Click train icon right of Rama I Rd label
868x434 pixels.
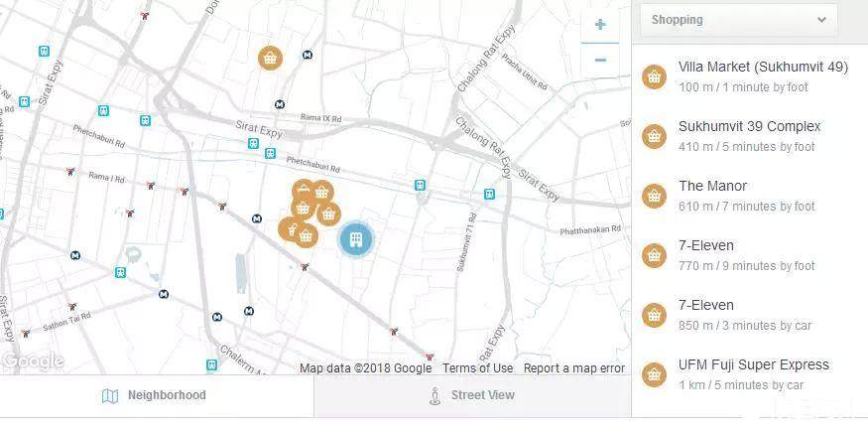tap(151, 185)
